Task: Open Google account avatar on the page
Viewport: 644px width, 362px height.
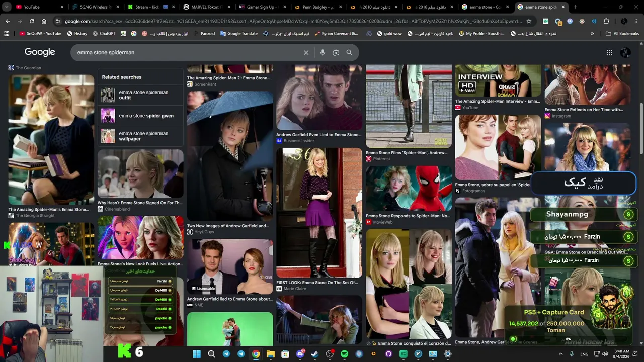Action: click(625, 52)
